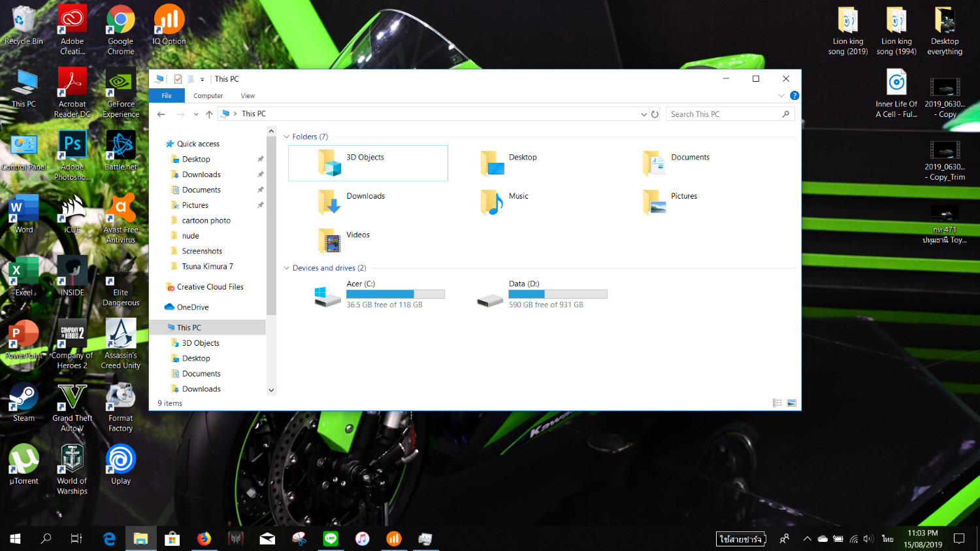Select the Battle.net desktop shortcut
This screenshot has height=551, width=980.
(x=121, y=150)
